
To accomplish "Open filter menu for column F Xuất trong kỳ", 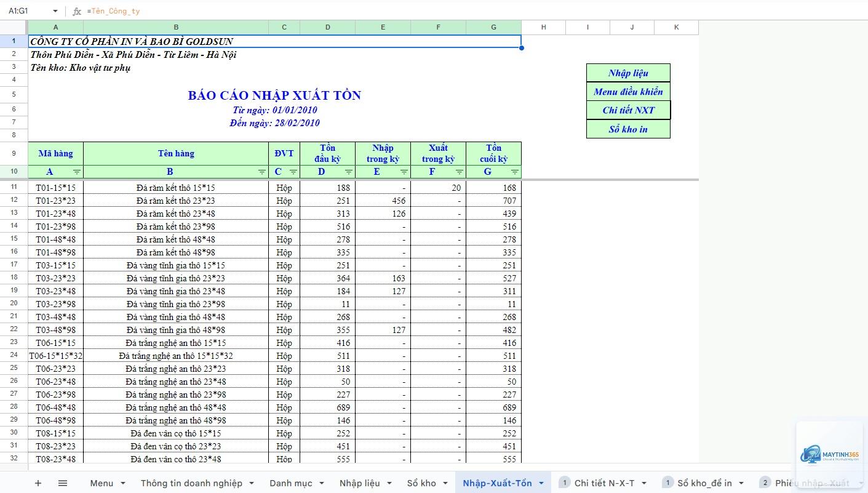I will 460,172.
